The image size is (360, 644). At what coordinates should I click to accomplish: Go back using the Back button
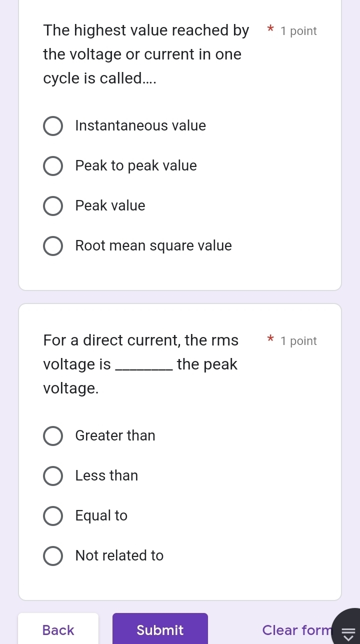click(58, 630)
